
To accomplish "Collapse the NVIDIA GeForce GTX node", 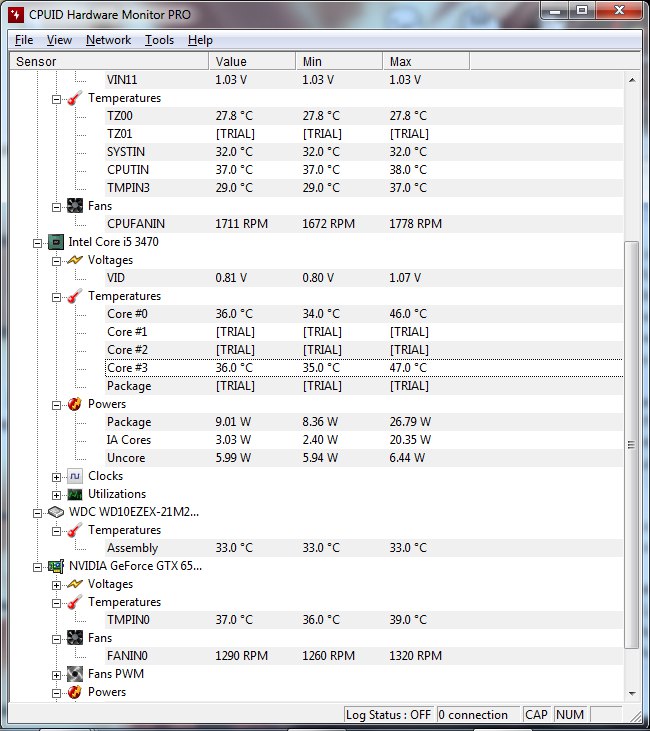I will tap(37, 567).
